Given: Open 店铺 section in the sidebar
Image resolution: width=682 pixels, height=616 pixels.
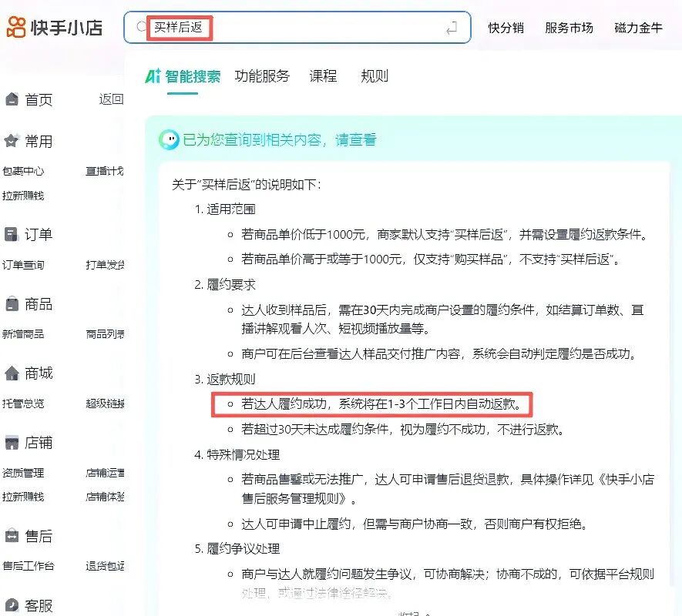Looking at the screenshot, I should coord(39,443).
